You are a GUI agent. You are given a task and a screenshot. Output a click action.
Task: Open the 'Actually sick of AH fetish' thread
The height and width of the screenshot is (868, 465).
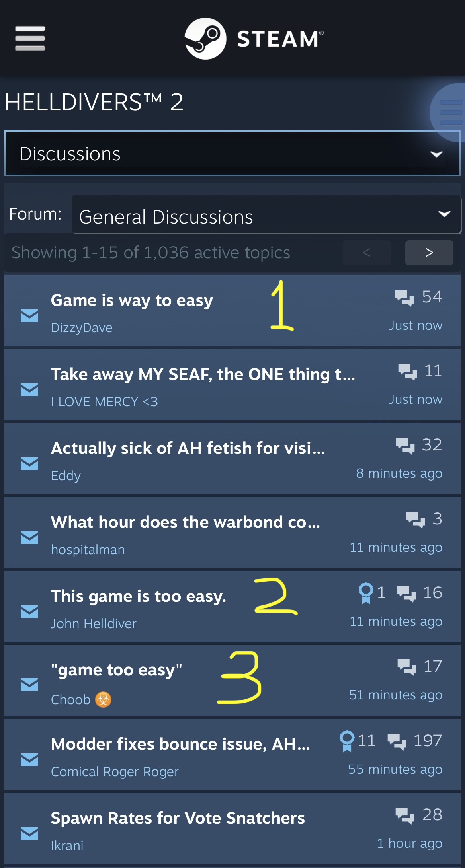tap(188, 448)
